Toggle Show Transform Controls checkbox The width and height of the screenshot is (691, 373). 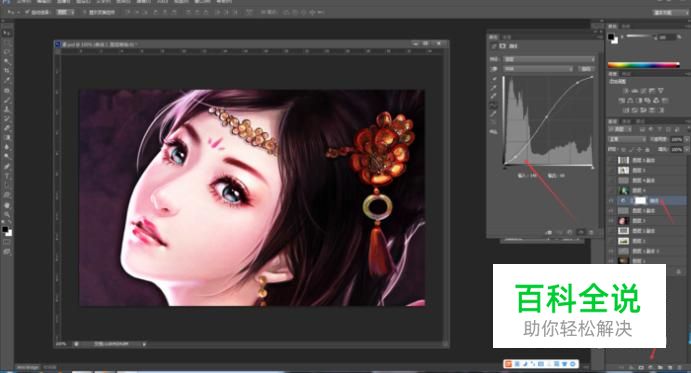[x=85, y=12]
